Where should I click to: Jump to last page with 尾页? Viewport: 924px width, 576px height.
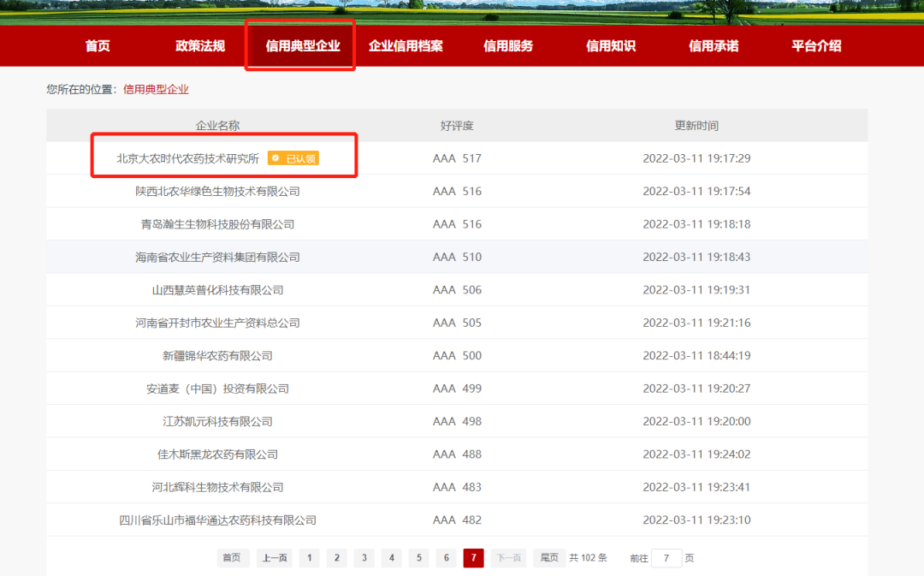pyautogui.click(x=549, y=558)
